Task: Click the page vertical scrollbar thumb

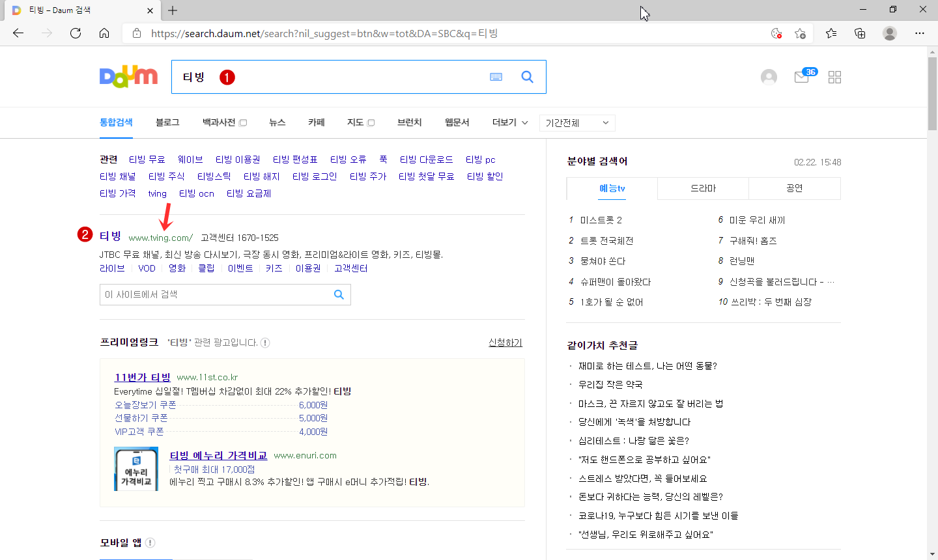Action: coord(932,94)
